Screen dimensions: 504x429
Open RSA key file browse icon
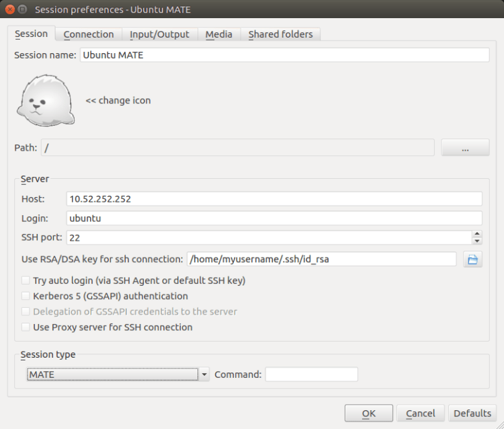click(x=472, y=259)
